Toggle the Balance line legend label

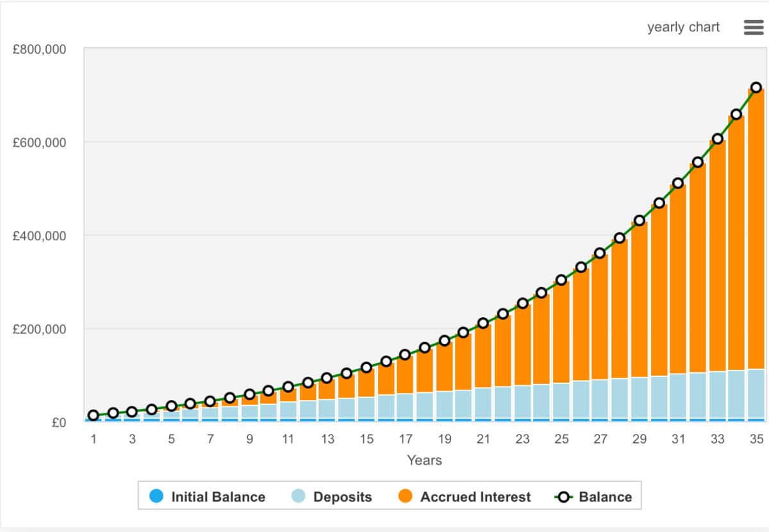click(x=605, y=497)
